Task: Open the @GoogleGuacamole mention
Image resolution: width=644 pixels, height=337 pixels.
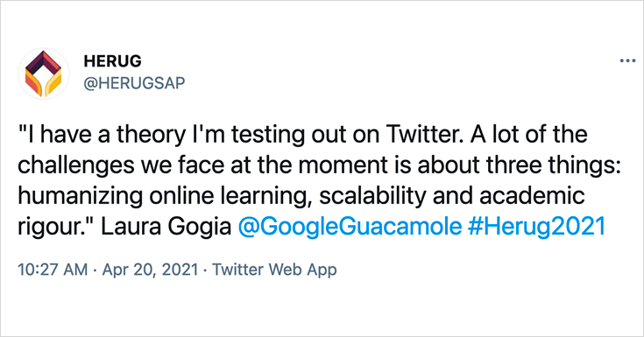Action: tap(350, 226)
